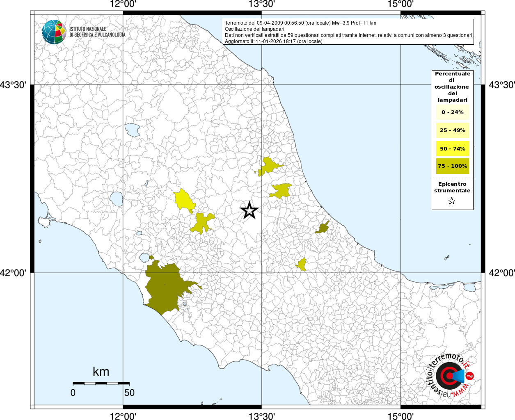This screenshot has width=515, height=420.
Task: Click the northernmost large lake on the map
Action: 133,130
